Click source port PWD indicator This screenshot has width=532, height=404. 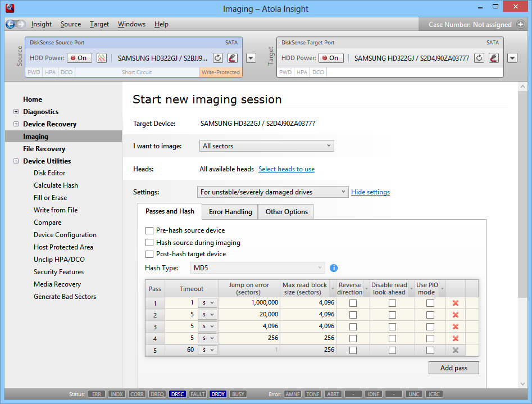tap(34, 72)
